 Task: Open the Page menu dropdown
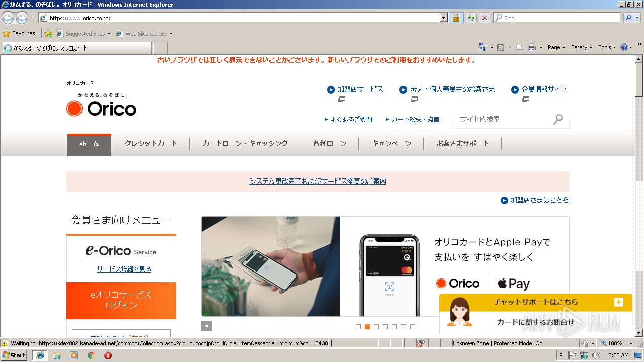tap(556, 47)
